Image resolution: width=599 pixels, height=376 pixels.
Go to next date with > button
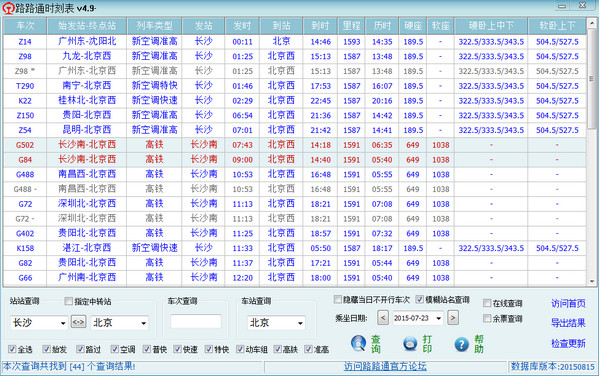tap(453, 318)
